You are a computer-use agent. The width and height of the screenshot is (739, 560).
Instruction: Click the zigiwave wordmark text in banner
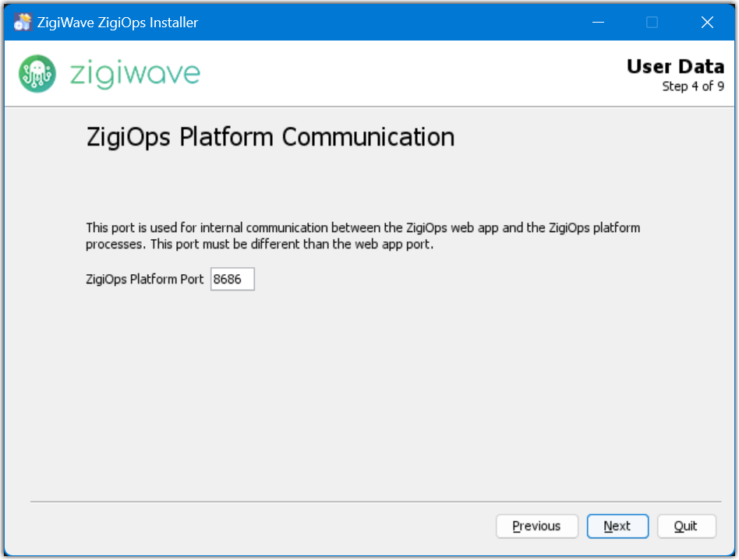point(135,74)
